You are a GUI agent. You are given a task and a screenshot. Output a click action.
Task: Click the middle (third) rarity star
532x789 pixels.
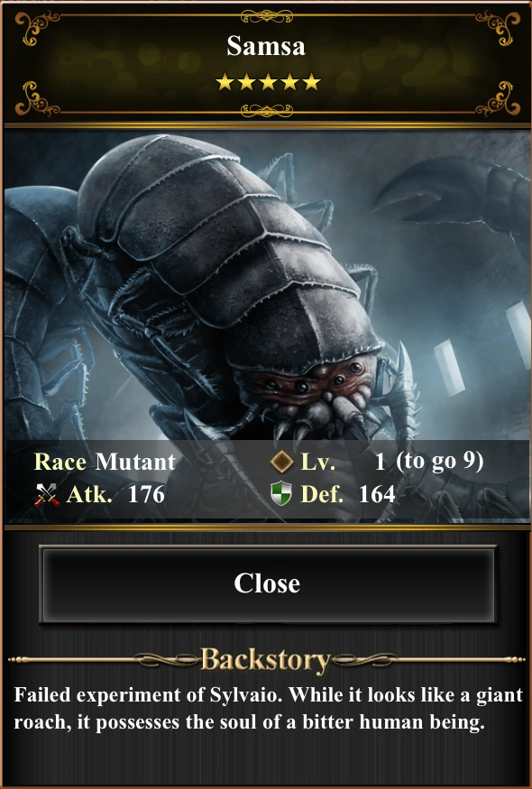pos(268,81)
